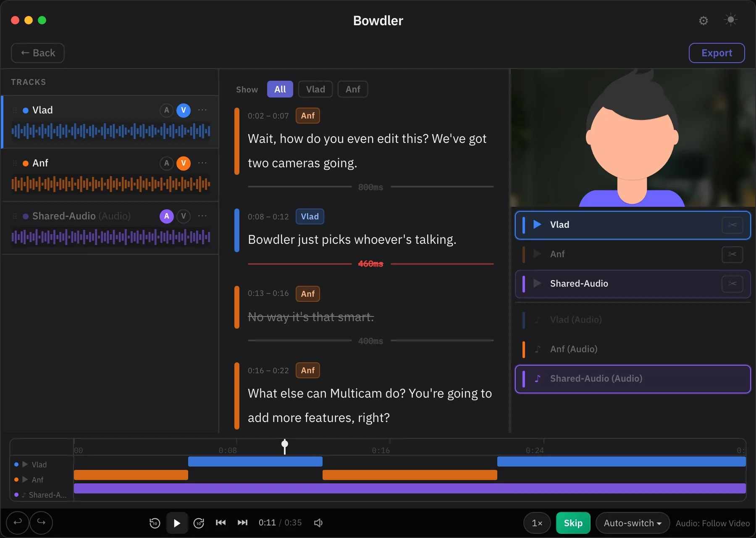Select the second orange Anf timeline clip
Viewport: 756px width, 538px height.
pos(410,475)
